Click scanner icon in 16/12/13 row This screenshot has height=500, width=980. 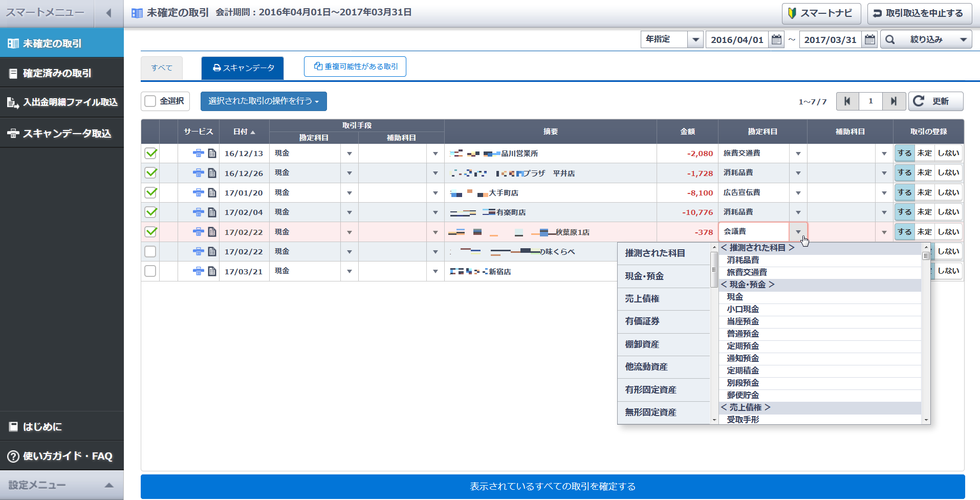198,153
